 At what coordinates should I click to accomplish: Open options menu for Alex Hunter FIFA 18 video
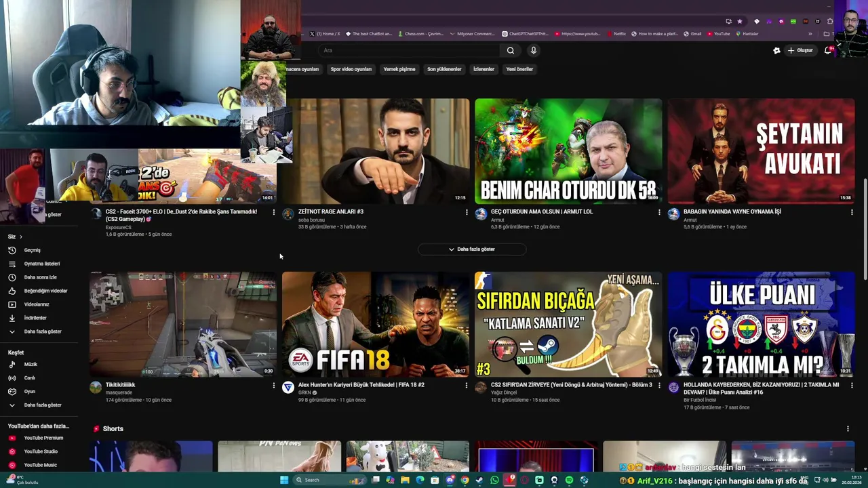coord(467,386)
